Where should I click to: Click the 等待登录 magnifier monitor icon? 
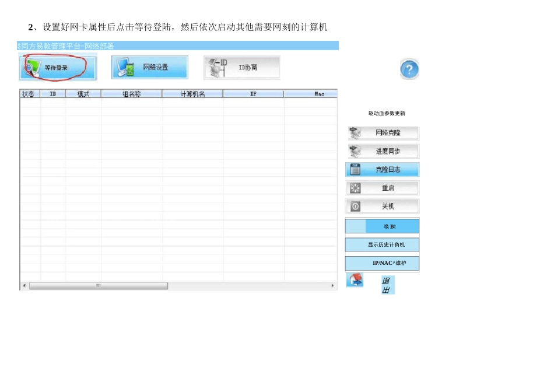coord(33,68)
